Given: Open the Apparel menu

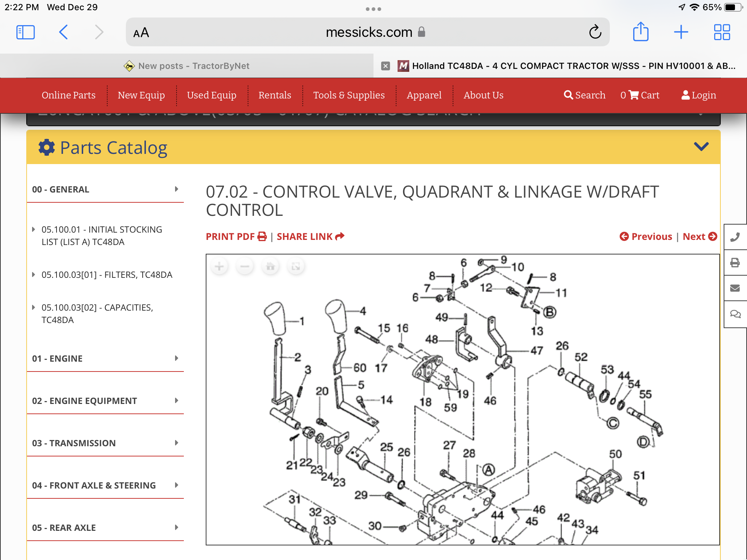Looking at the screenshot, I should pyautogui.click(x=424, y=95).
